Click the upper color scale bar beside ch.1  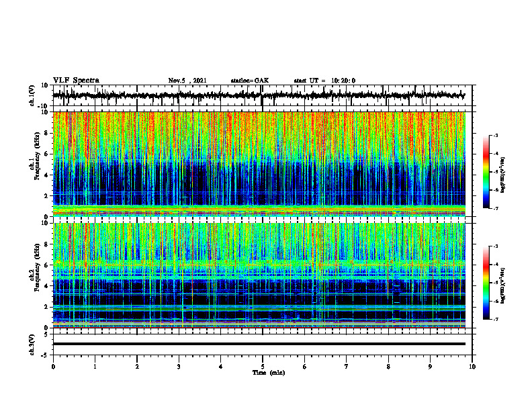pos(486,172)
